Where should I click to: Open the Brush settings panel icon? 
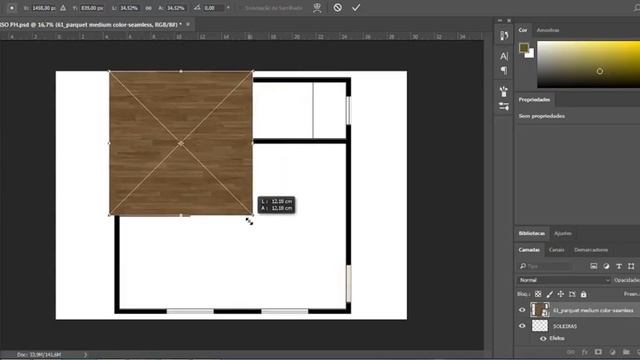(504, 107)
